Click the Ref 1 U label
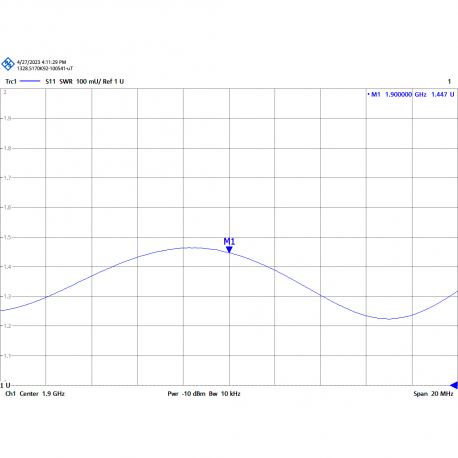Image resolution: width=458 pixels, height=458 pixels. coord(113,81)
